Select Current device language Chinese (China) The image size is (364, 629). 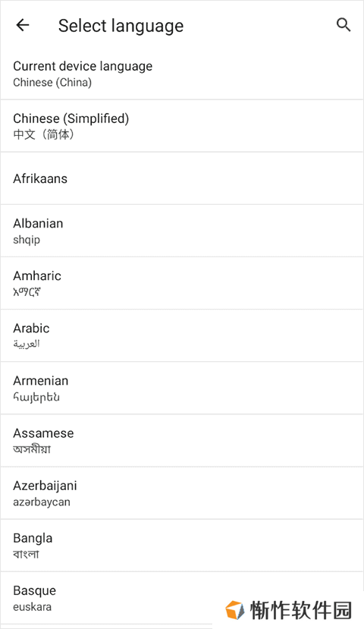point(182,74)
